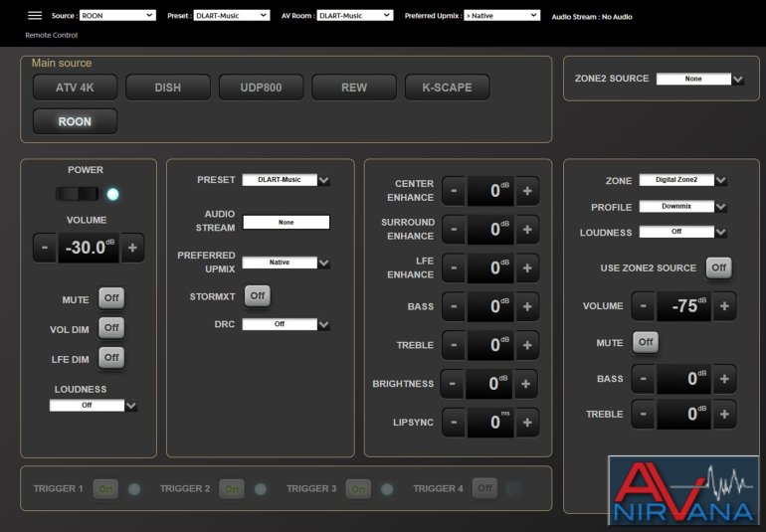The height and width of the screenshot is (532, 766).
Task: Decrease Zone2 volume with minus button
Action: (644, 306)
